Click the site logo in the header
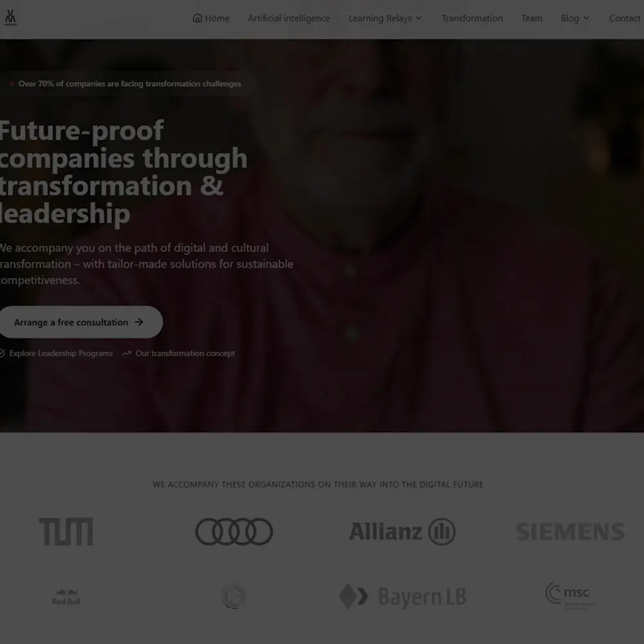Viewport: 644px width, 644px height. coord(11,17)
